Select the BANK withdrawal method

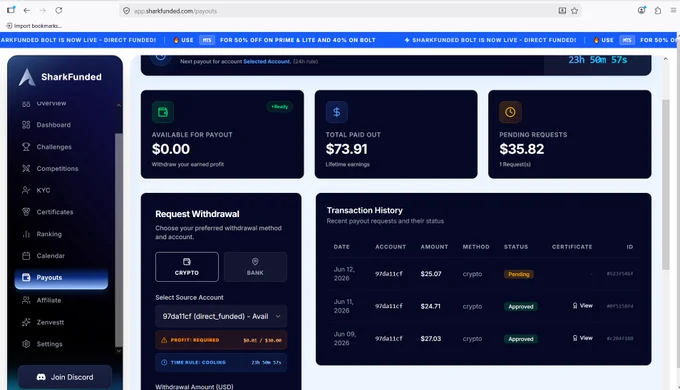pos(255,267)
